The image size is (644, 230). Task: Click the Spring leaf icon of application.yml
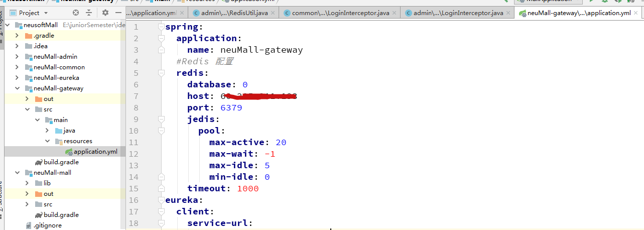[69, 152]
